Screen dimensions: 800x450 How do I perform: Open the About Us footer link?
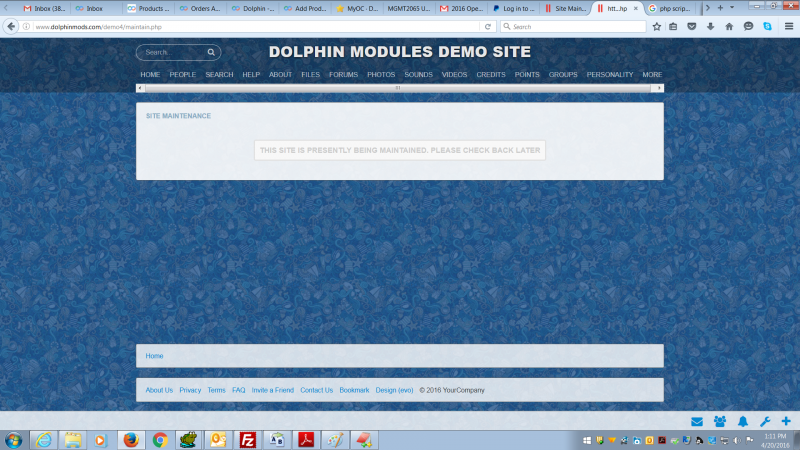tap(159, 390)
